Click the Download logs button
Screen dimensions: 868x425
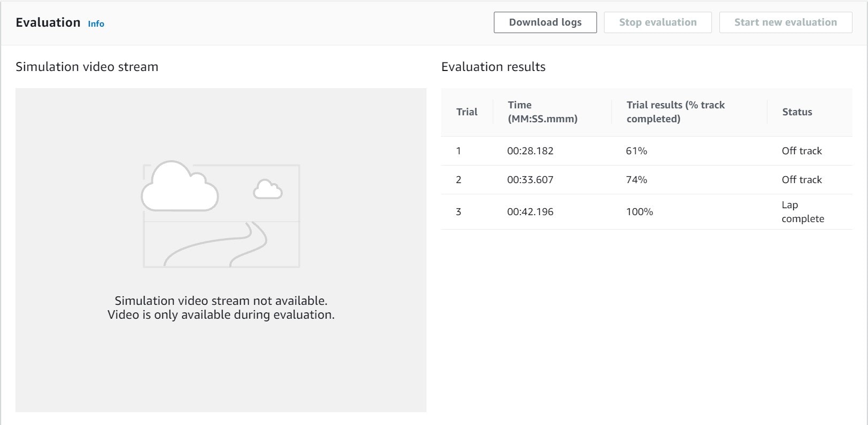point(545,22)
